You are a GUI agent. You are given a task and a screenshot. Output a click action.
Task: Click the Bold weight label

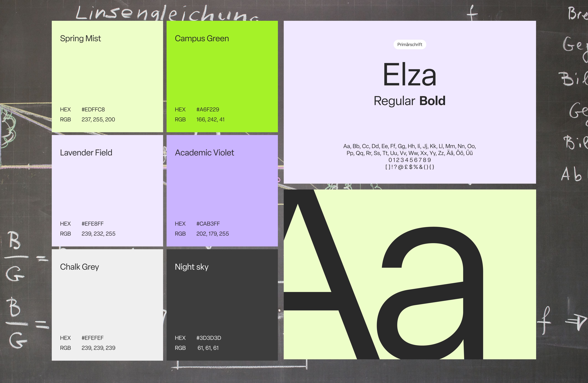tap(432, 101)
